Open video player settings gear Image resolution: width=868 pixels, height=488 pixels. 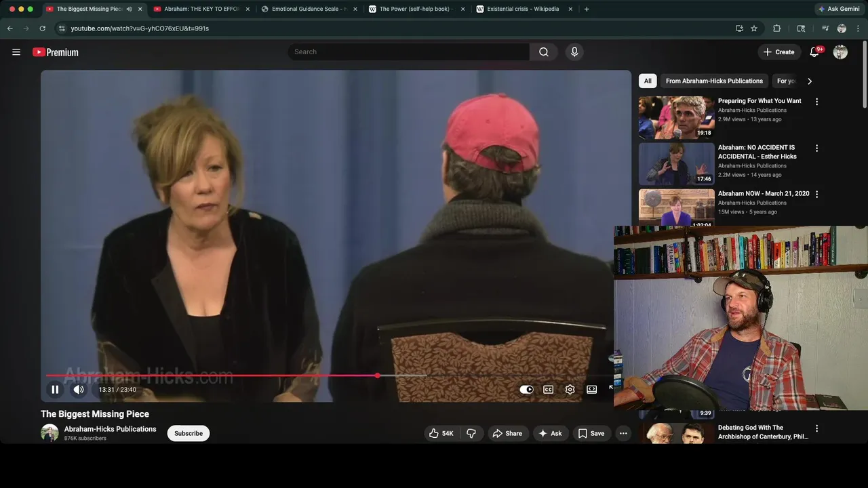(570, 390)
